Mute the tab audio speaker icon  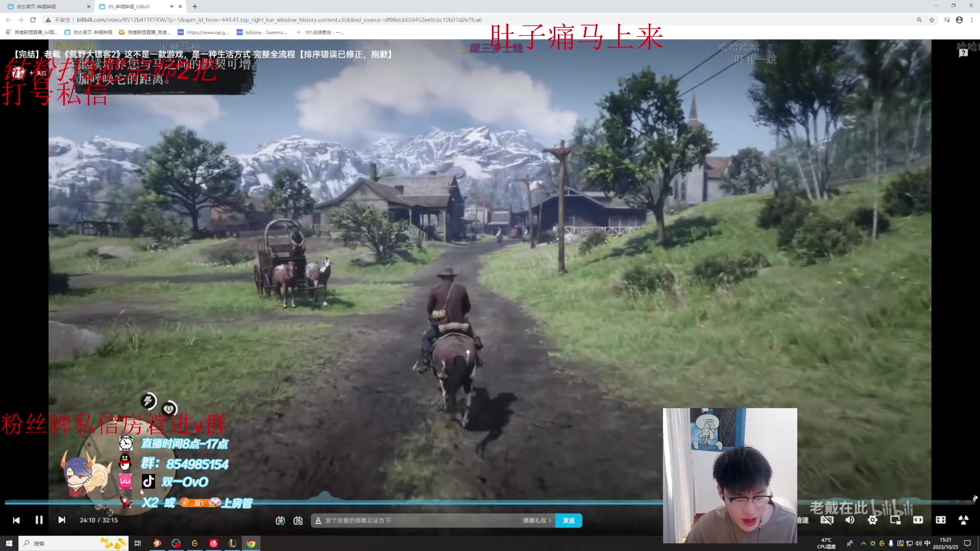click(x=171, y=7)
